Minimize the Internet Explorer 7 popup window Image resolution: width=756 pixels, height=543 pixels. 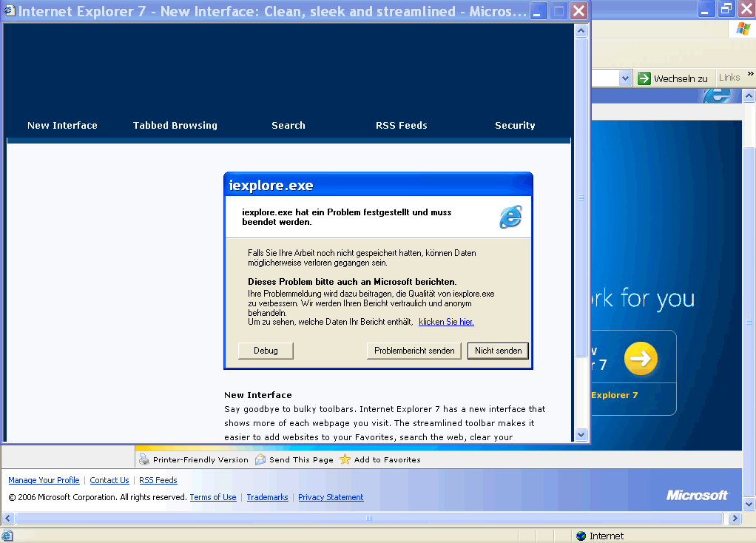pyautogui.click(x=538, y=10)
